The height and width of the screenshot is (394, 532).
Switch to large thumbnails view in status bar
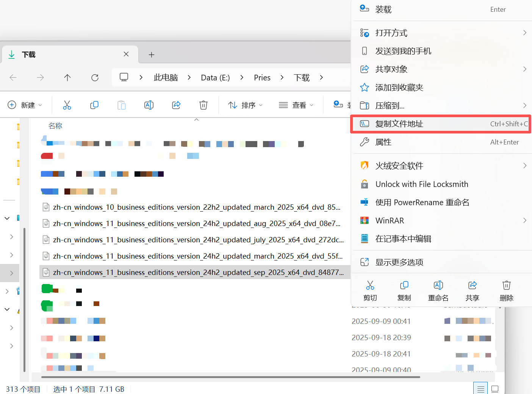click(495, 389)
